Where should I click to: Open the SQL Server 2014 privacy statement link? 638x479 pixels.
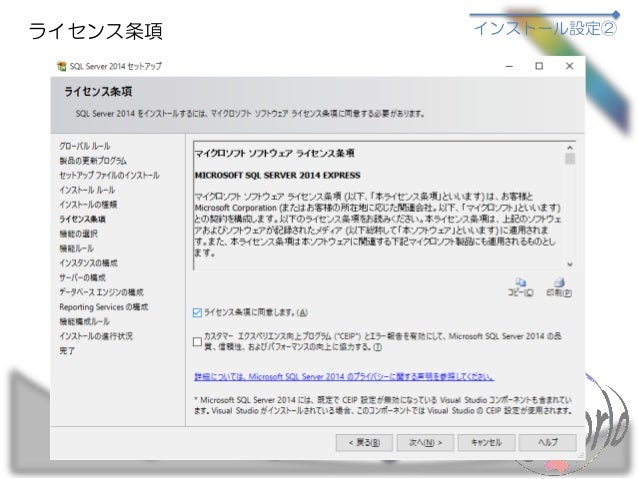(x=344, y=377)
